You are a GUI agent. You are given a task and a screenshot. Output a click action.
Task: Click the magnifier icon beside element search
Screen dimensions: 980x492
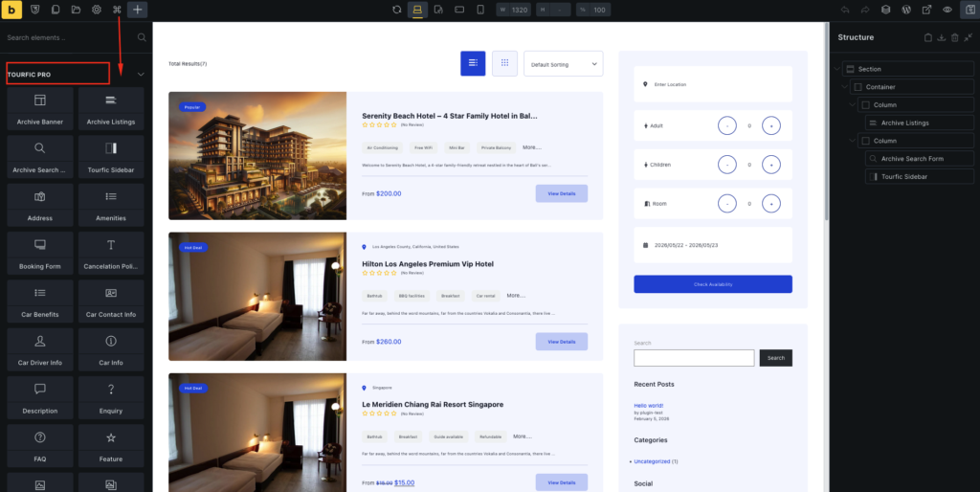pyautogui.click(x=142, y=37)
